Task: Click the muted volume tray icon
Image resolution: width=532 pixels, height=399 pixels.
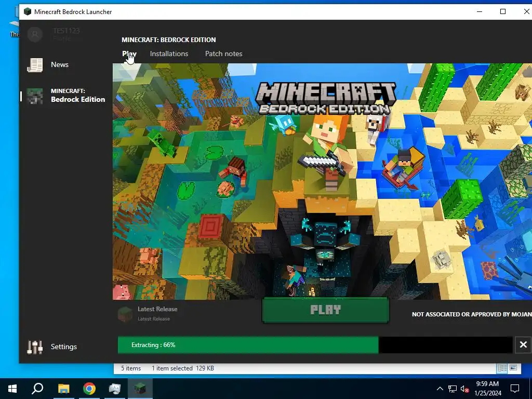Action: click(x=465, y=389)
